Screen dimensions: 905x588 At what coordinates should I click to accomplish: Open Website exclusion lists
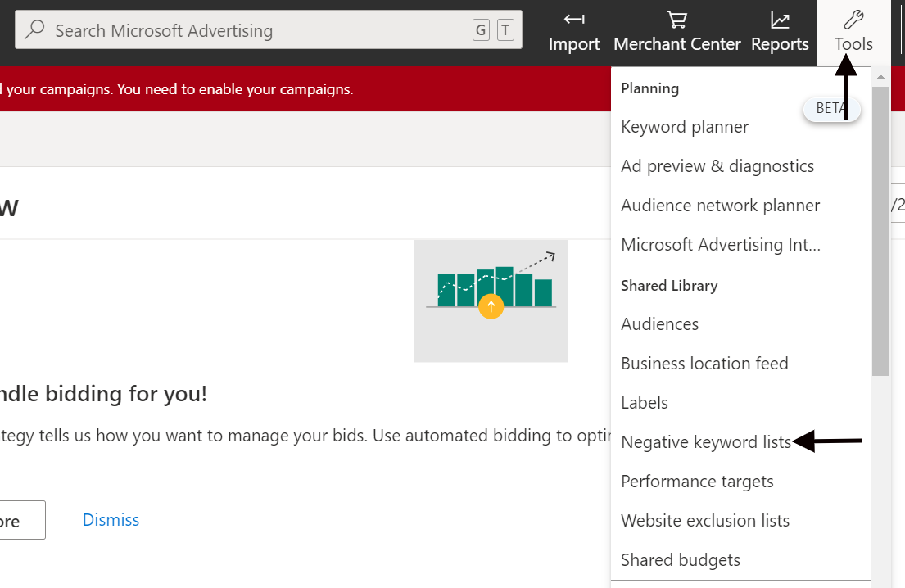tap(705, 521)
